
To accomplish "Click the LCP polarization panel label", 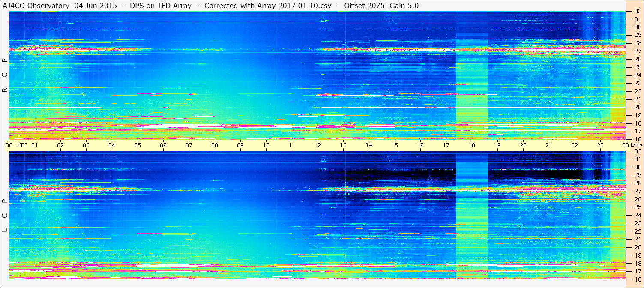I will tap(5, 216).
